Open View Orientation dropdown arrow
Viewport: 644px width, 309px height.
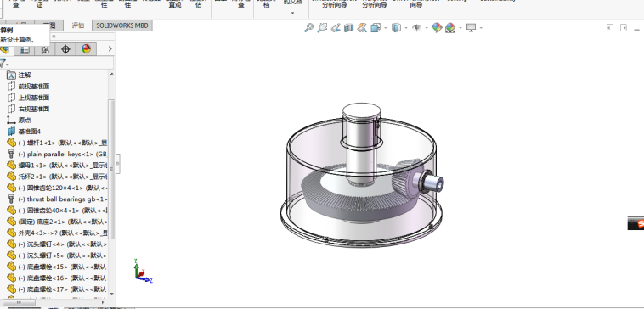[385, 28]
